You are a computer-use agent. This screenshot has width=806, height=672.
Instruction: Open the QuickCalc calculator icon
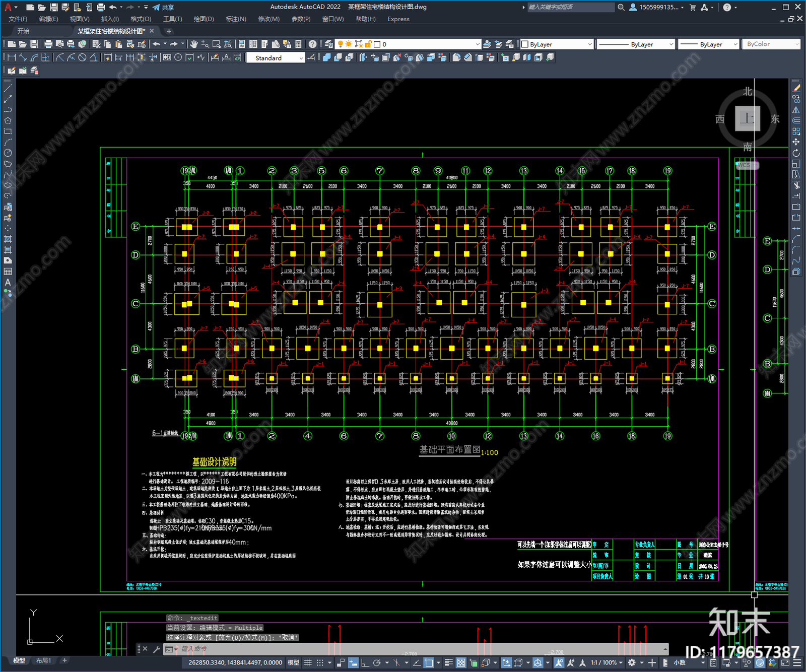pyautogui.click(x=298, y=44)
